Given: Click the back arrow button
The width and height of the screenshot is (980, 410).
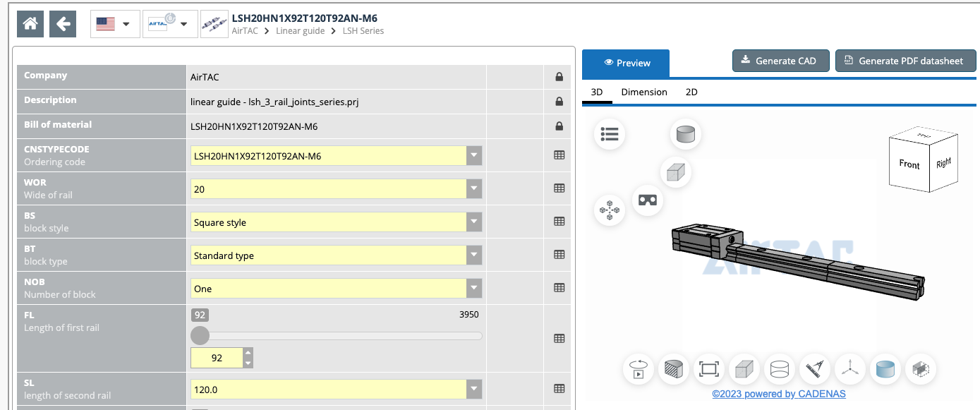Looking at the screenshot, I should 63,24.
